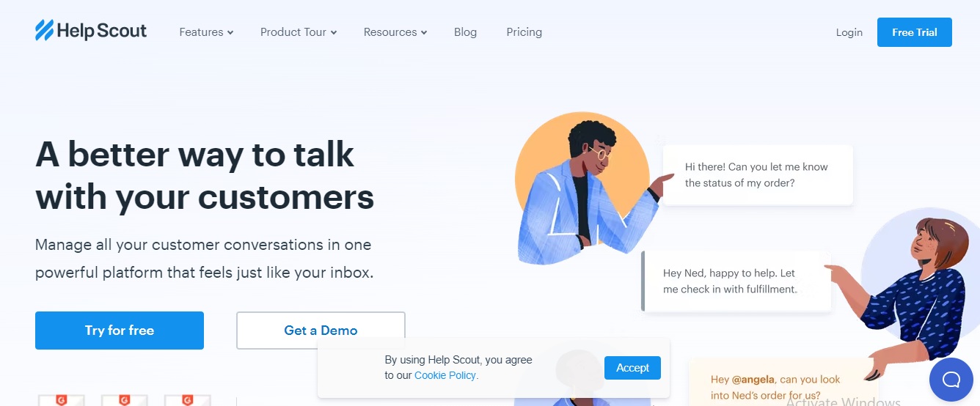Expand the Features dropdown menu

tap(206, 32)
